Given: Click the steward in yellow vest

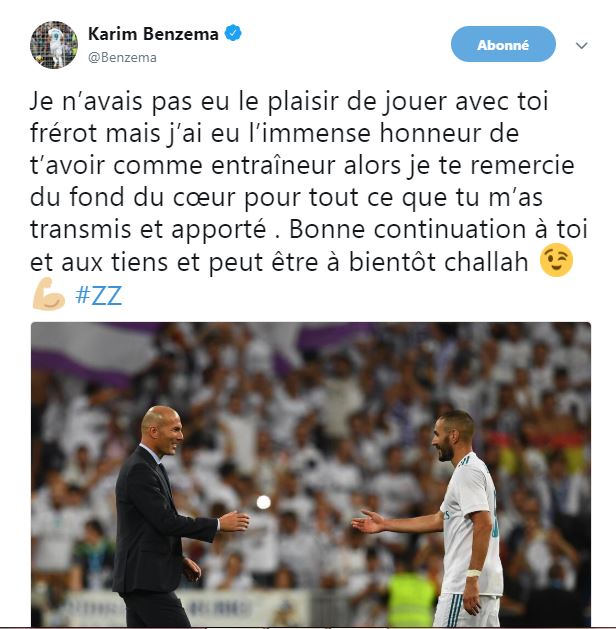Looking at the screenshot, I should [411, 598].
